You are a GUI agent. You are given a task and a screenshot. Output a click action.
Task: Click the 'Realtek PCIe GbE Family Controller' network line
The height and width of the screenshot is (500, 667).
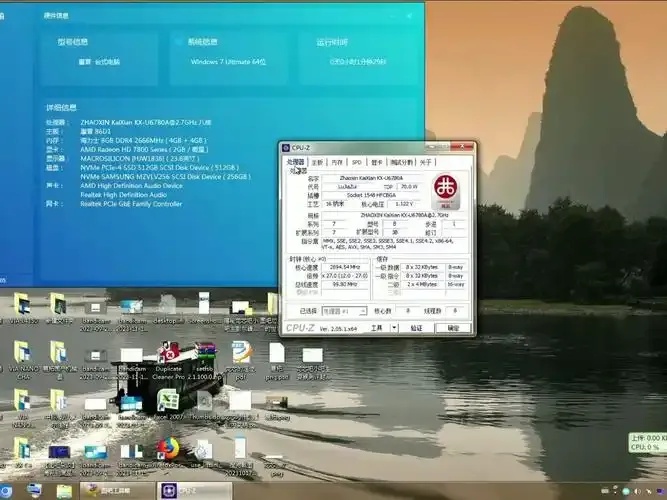pyautogui.click(x=131, y=204)
